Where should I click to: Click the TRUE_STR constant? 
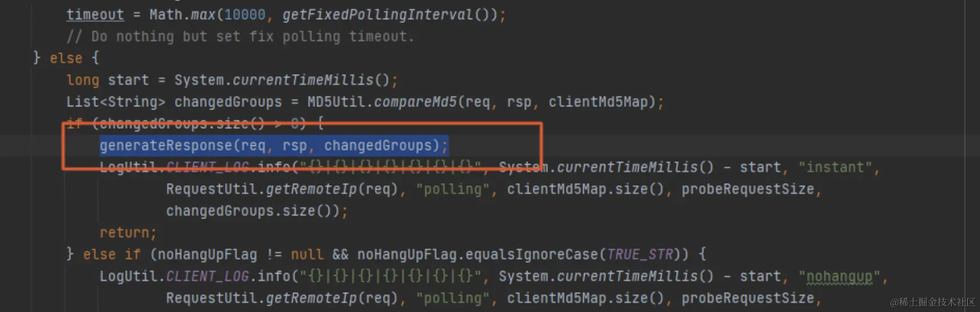click(640, 254)
